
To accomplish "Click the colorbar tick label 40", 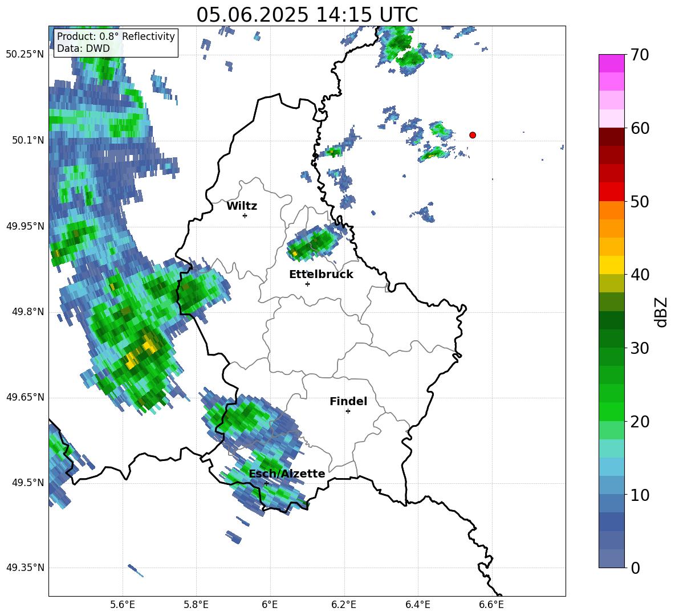I will [x=640, y=275].
